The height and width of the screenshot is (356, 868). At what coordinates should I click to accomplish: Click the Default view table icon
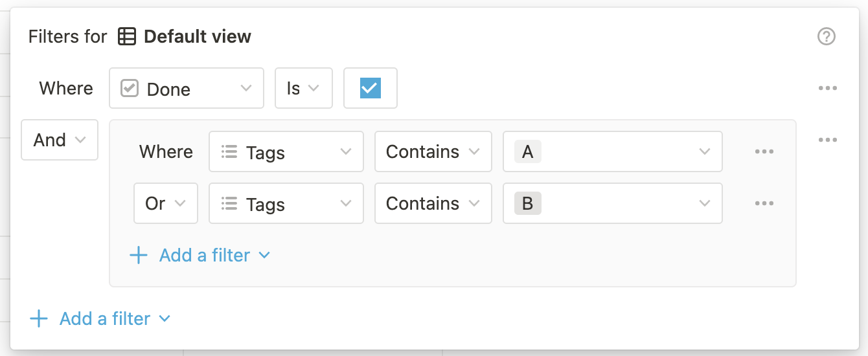127,37
